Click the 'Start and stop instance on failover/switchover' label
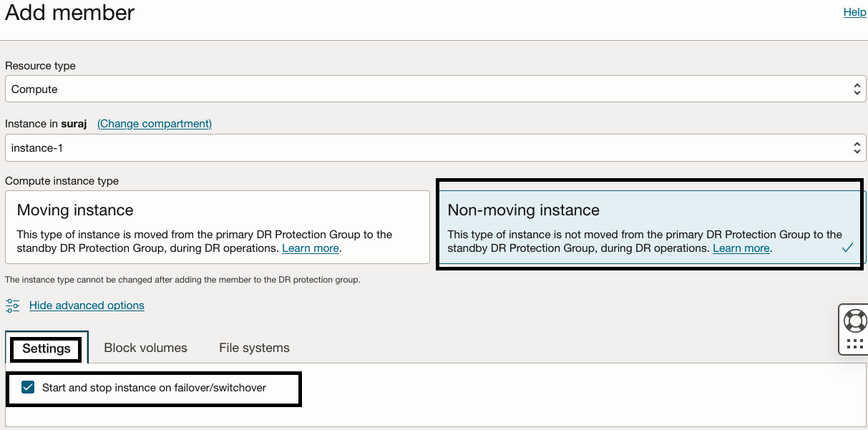The image size is (868, 430). 154,388
